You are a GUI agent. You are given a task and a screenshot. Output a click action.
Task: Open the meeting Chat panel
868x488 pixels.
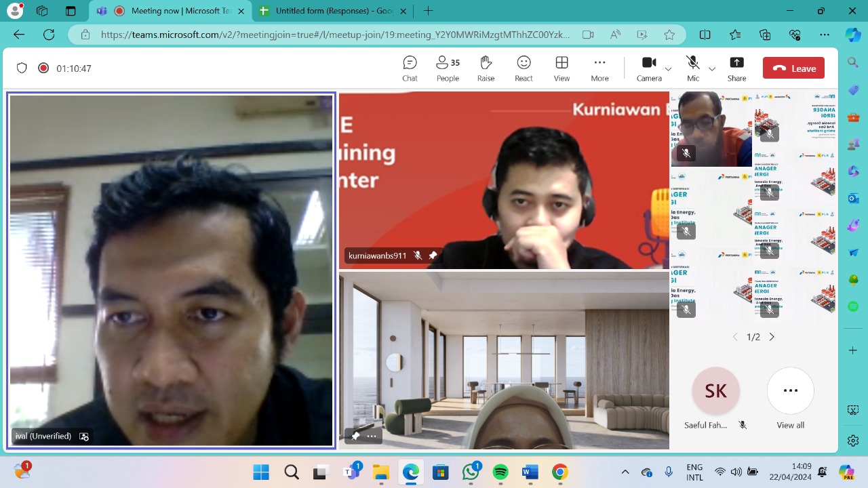410,68
